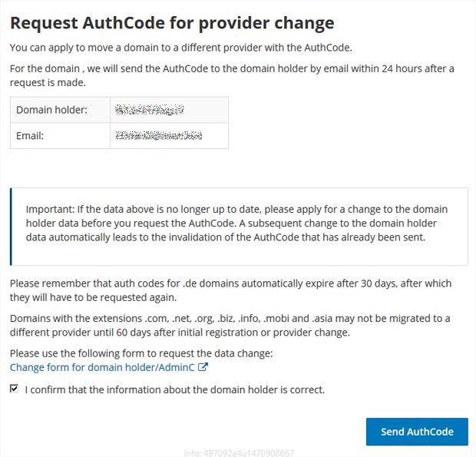Click the blue left border of the Important notice
This screenshot has height=457, width=476.
click(12, 227)
